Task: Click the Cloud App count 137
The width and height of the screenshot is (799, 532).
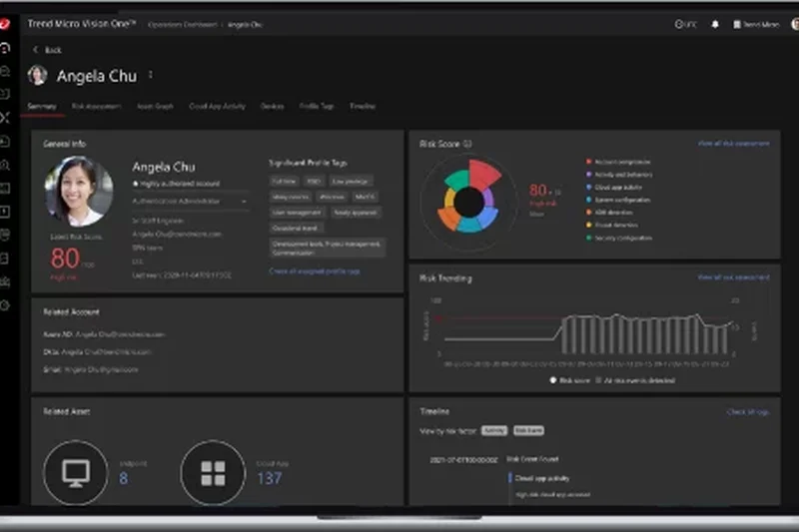Action: coord(269,478)
